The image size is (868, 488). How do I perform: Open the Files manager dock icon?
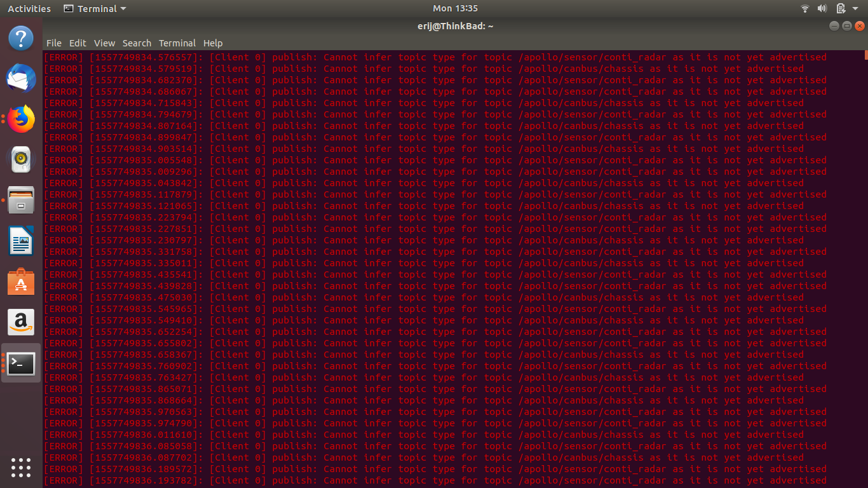(21, 200)
